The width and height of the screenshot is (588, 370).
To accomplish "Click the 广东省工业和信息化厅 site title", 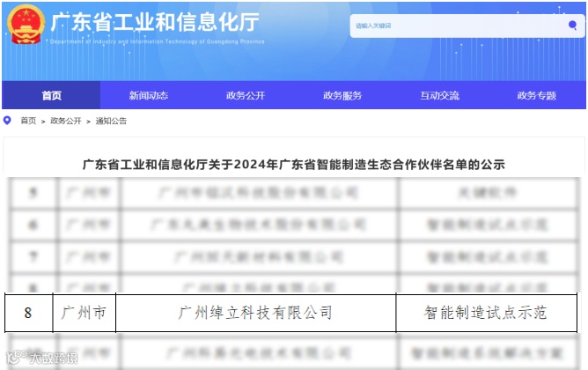I will point(155,22).
